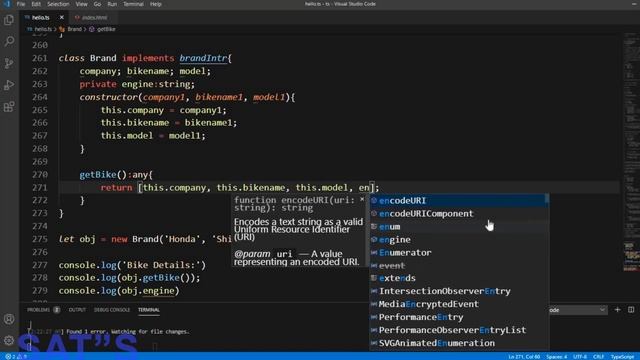640x360 pixels.
Task: Show the Output panel tab
Action: pos(77,310)
